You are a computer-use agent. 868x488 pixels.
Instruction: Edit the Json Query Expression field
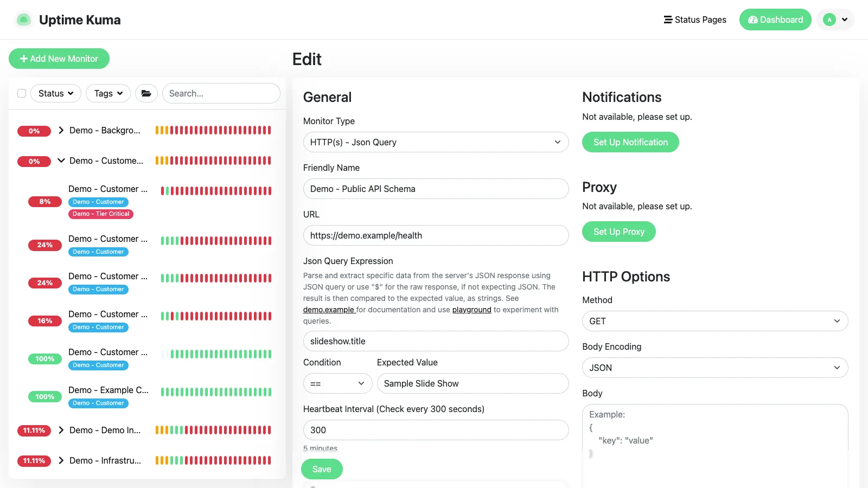pos(436,341)
